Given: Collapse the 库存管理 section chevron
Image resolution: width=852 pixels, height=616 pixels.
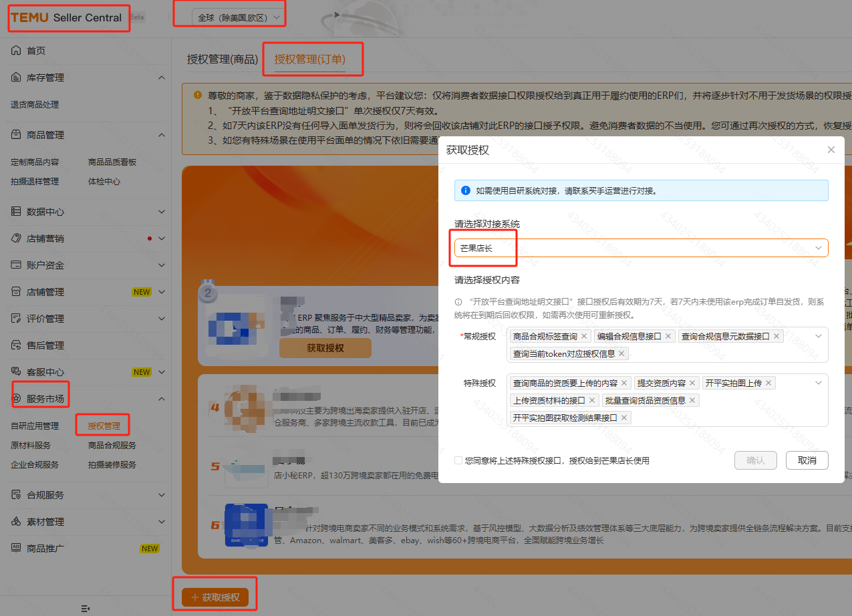Looking at the screenshot, I should [162, 78].
